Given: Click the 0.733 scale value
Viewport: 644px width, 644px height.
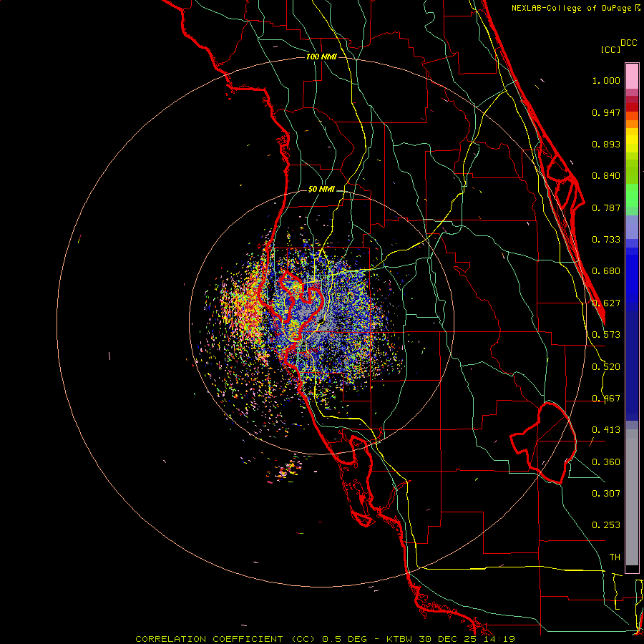Looking at the screenshot, I should point(606,240).
